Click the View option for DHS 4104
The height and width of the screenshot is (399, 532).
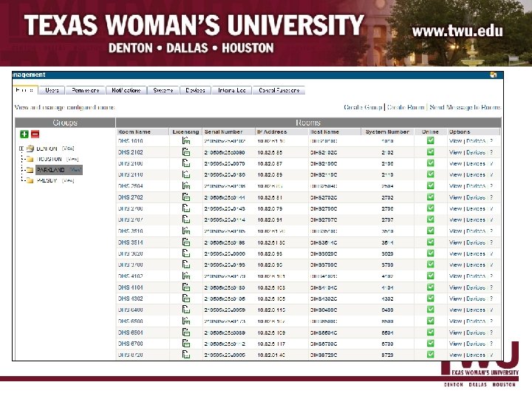click(455, 287)
